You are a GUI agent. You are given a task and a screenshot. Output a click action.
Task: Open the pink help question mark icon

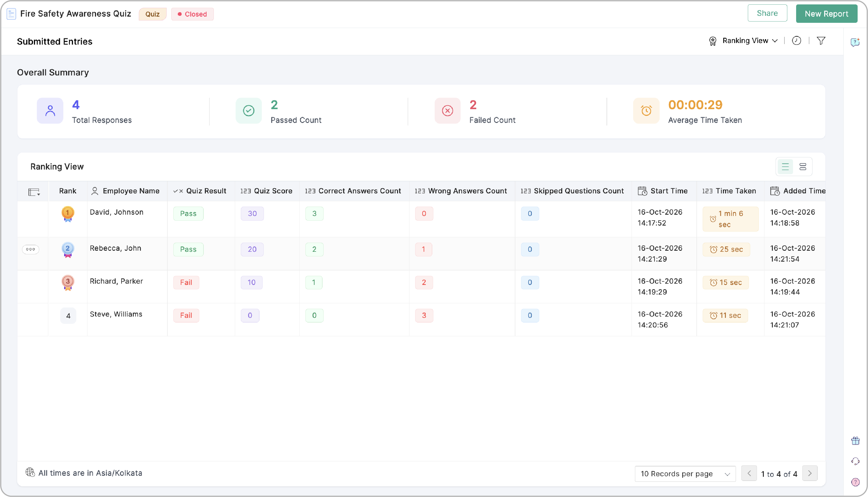pyautogui.click(x=855, y=482)
